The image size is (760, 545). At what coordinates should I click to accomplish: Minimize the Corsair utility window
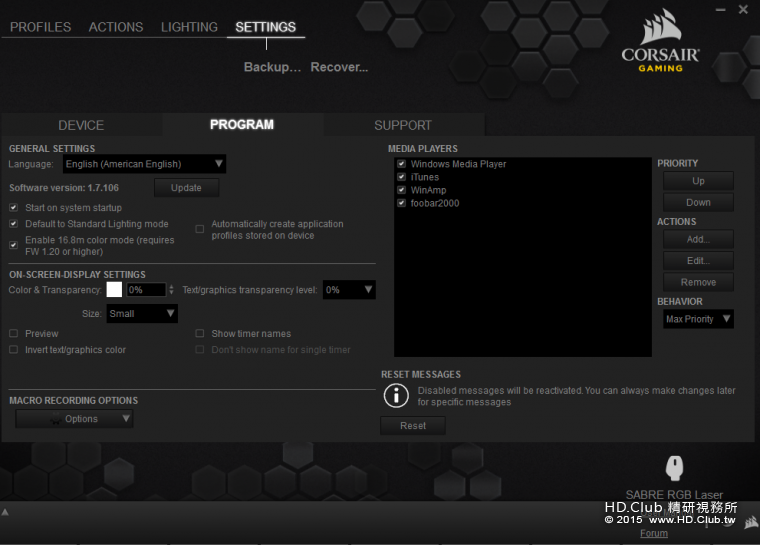click(721, 10)
